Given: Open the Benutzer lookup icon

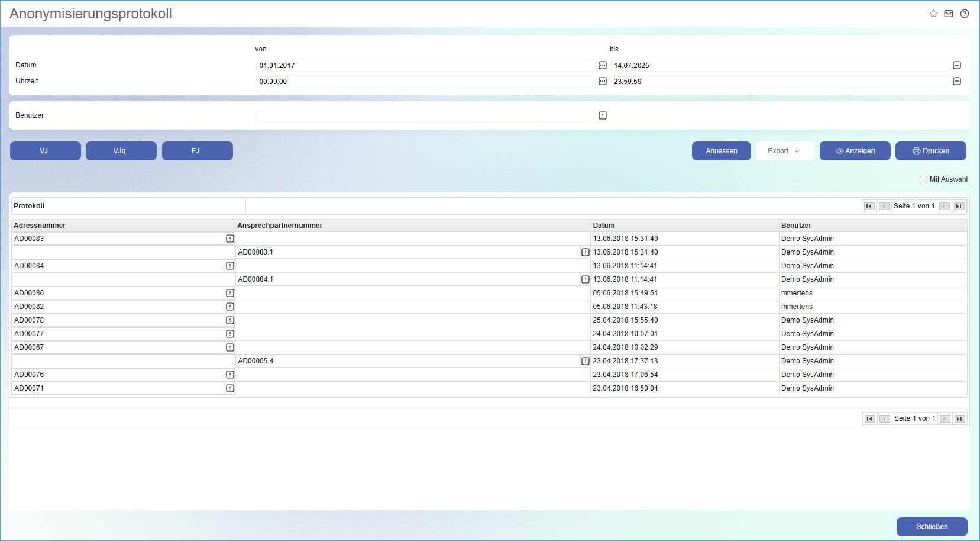Looking at the screenshot, I should click(603, 115).
